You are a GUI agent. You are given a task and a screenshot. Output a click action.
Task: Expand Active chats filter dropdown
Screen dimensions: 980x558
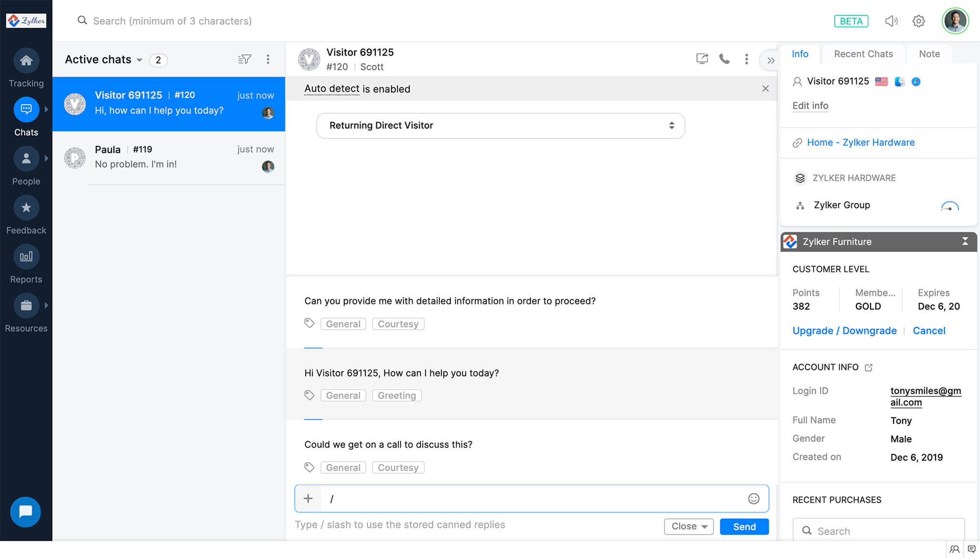pyautogui.click(x=140, y=60)
